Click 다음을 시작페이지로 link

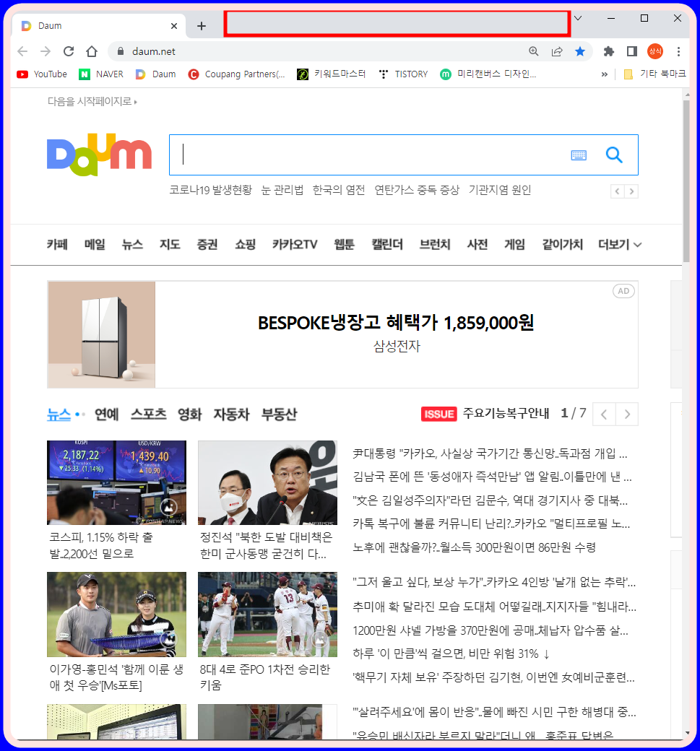[92, 102]
